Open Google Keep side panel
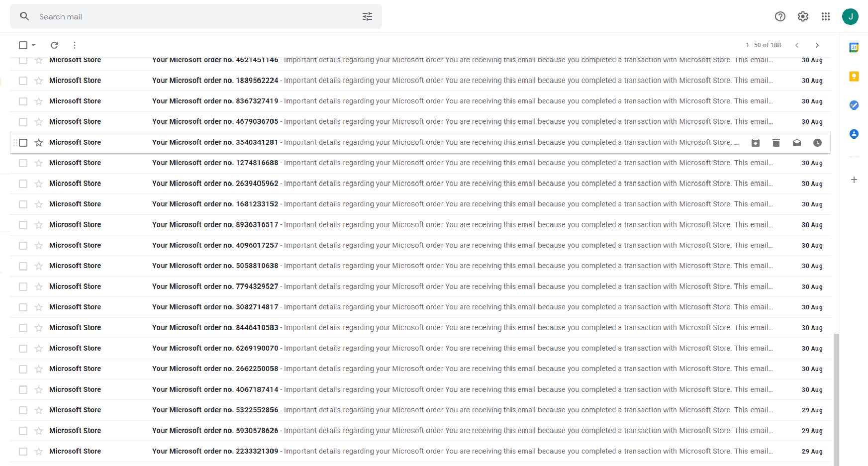 point(854,76)
